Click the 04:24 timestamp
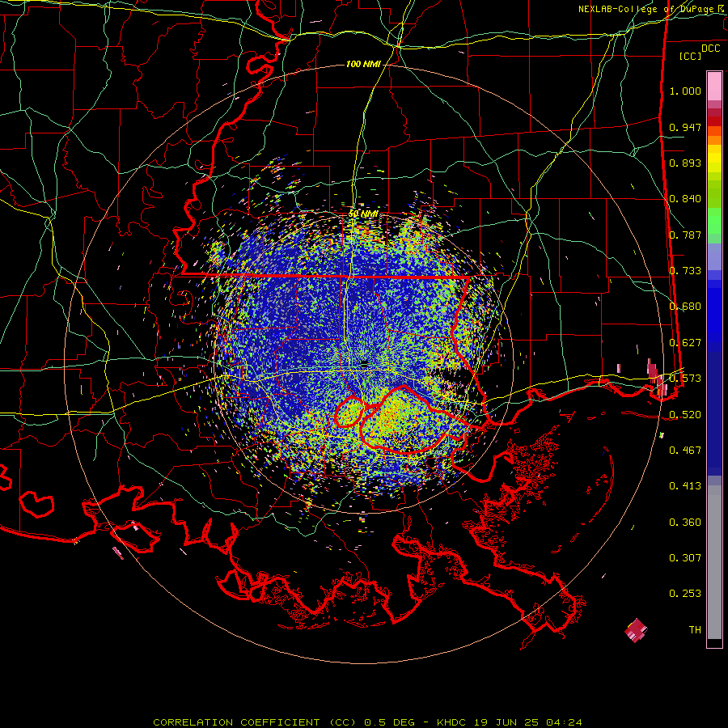This screenshot has height=728, width=728. [x=564, y=722]
